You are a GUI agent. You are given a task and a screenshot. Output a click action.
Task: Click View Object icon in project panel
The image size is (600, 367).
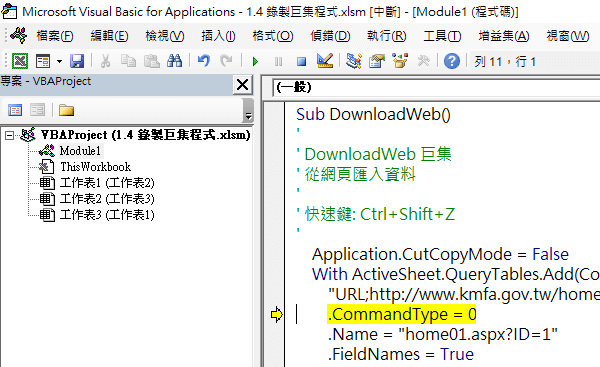click(38, 110)
